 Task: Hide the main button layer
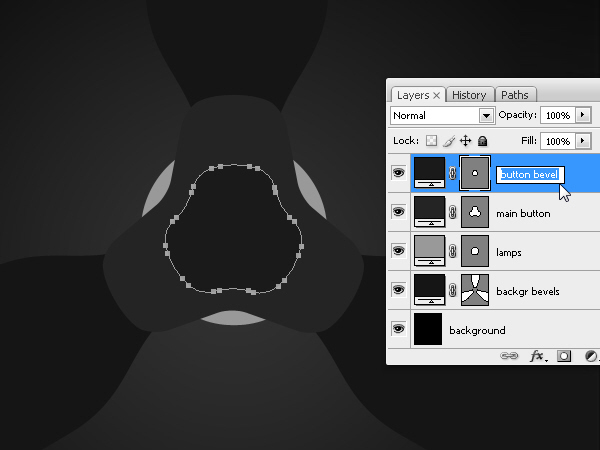click(x=398, y=212)
